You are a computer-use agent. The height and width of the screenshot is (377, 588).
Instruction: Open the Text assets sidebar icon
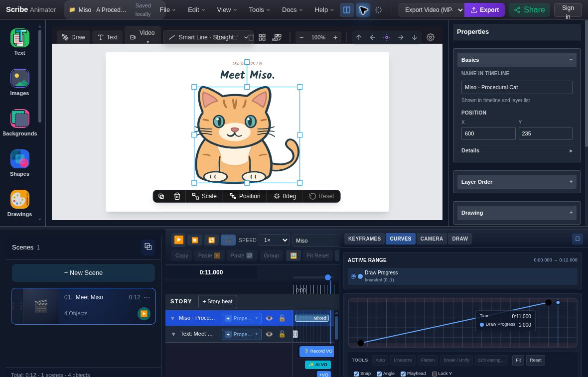click(19, 38)
